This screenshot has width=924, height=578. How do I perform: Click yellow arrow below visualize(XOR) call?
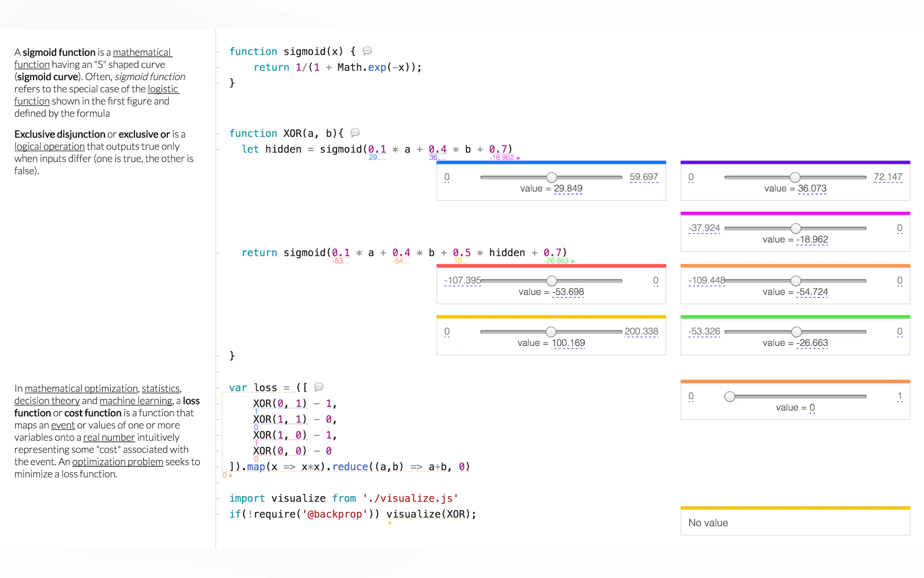[390, 523]
